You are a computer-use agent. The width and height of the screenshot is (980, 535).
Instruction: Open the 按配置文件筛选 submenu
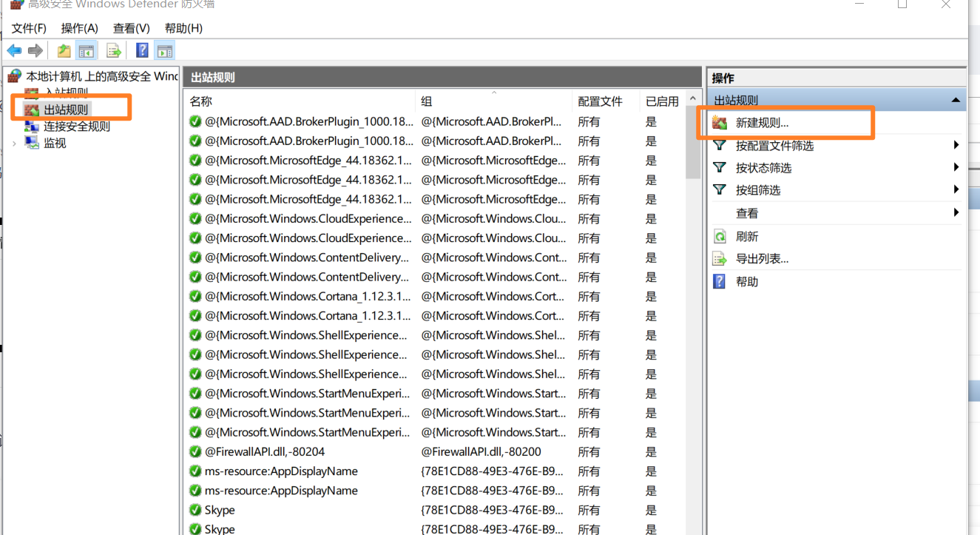837,146
